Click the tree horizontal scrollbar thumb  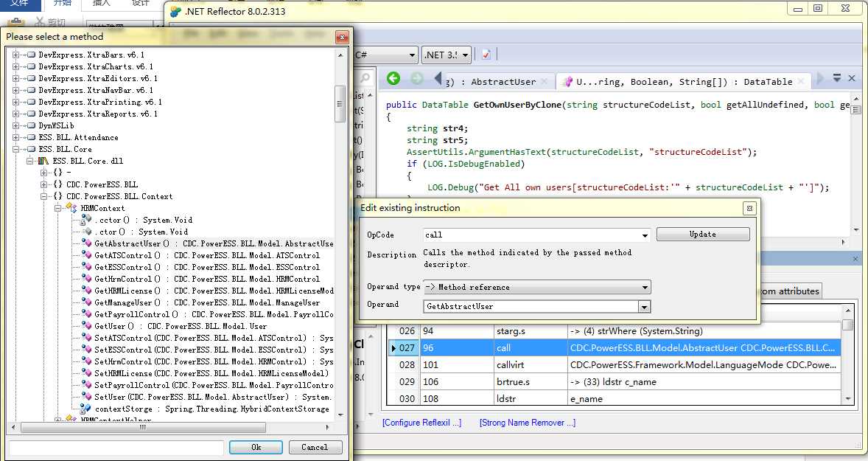[x=144, y=427]
